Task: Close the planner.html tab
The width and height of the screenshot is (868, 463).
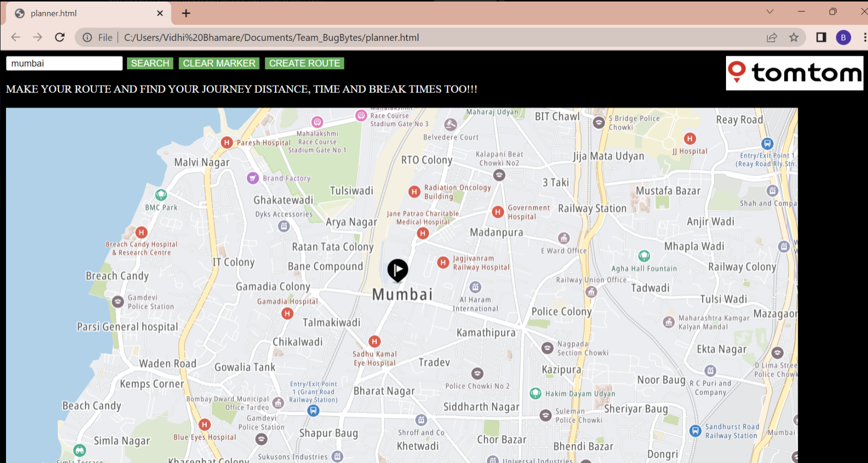Action: pyautogui.click(x=160, y=13)
